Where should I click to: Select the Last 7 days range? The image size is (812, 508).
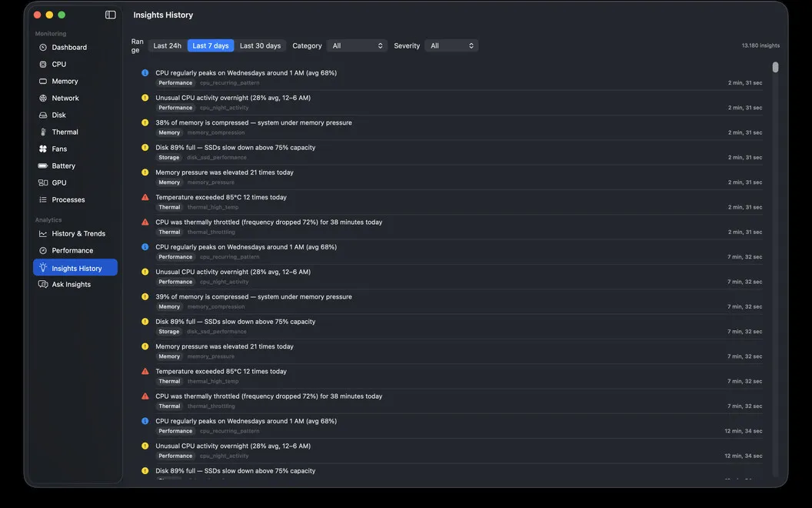[x=210, y=45]
